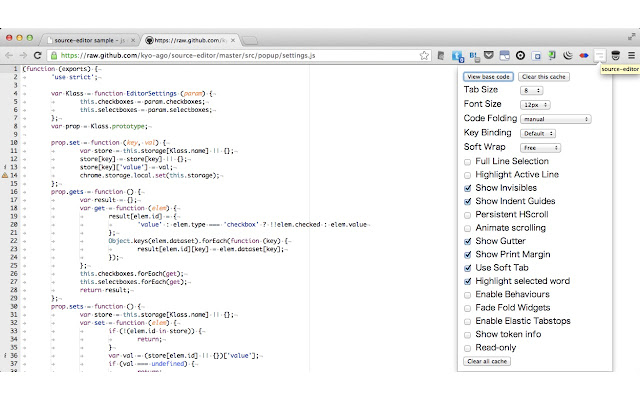This screenshot has width=640, height=400.
Task: Click the warning icon on line 14
Action: tap(5, 175)
